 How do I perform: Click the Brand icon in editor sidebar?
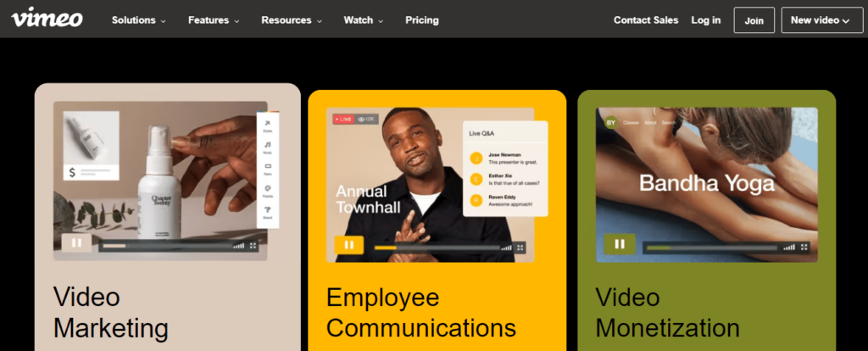(x=267, y=213)
